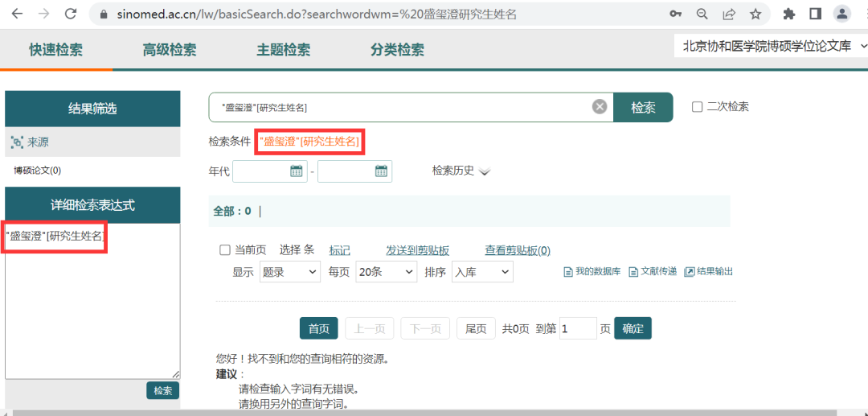
Task: Click the page number input field
Action: coord(577,328)
